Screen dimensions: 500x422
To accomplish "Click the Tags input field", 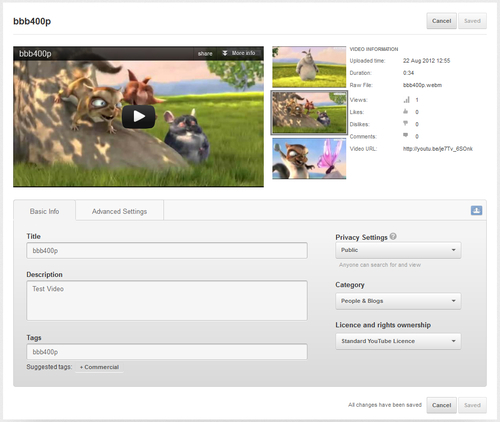I will point(167,352).
